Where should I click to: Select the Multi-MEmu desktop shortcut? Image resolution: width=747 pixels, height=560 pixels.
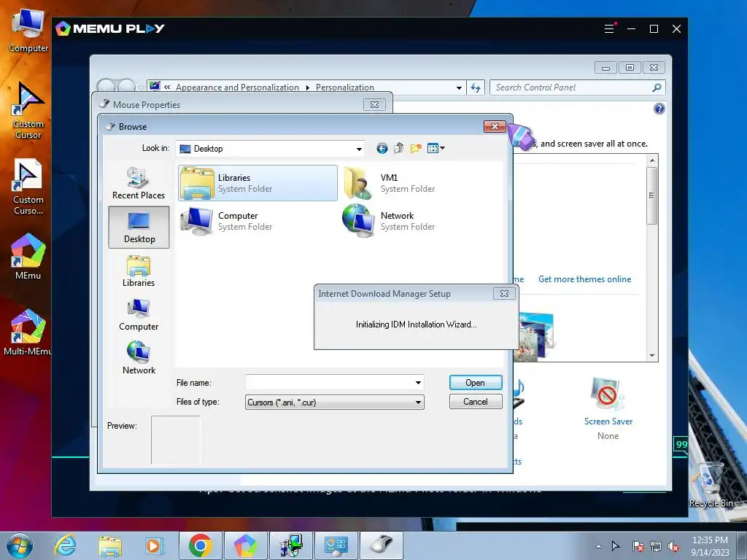tap(28, 332)
